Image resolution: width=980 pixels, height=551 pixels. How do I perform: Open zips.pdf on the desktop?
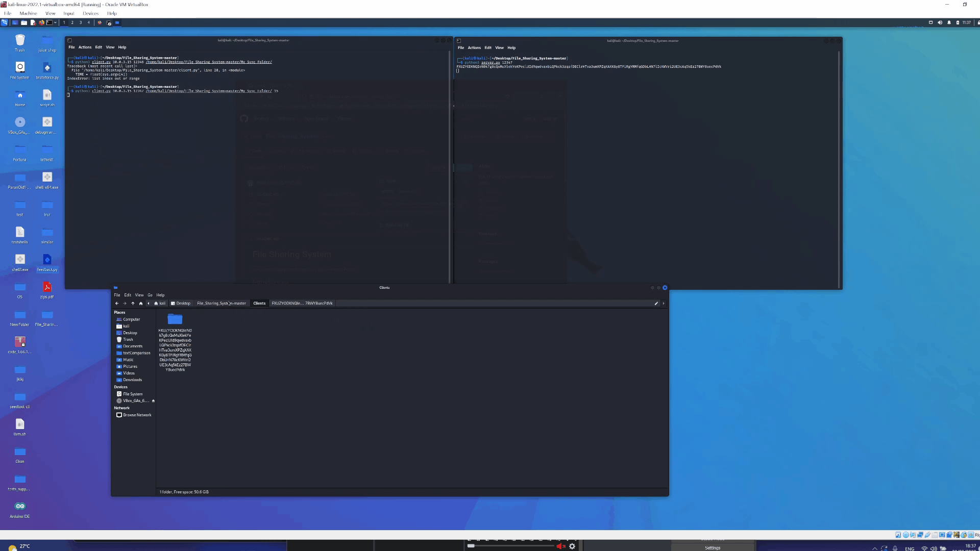click(x=47, y=290)
